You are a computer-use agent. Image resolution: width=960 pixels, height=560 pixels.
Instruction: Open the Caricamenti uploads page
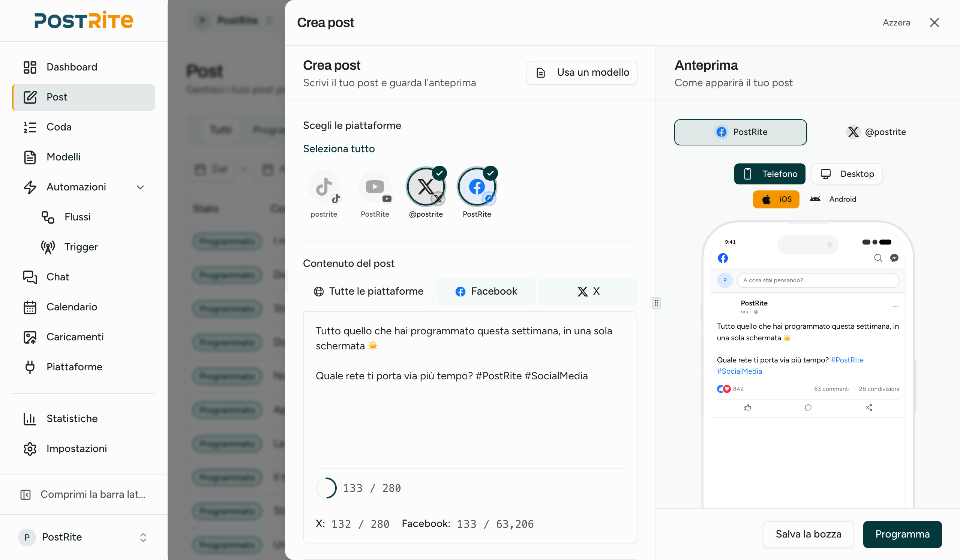(83, 337)
